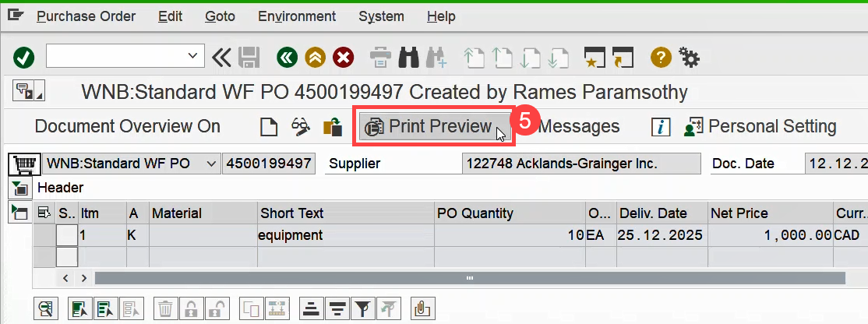Open the gear Customize Local Layout icon
The width and height of the screenshot is (868, 324).
(689, 57)
